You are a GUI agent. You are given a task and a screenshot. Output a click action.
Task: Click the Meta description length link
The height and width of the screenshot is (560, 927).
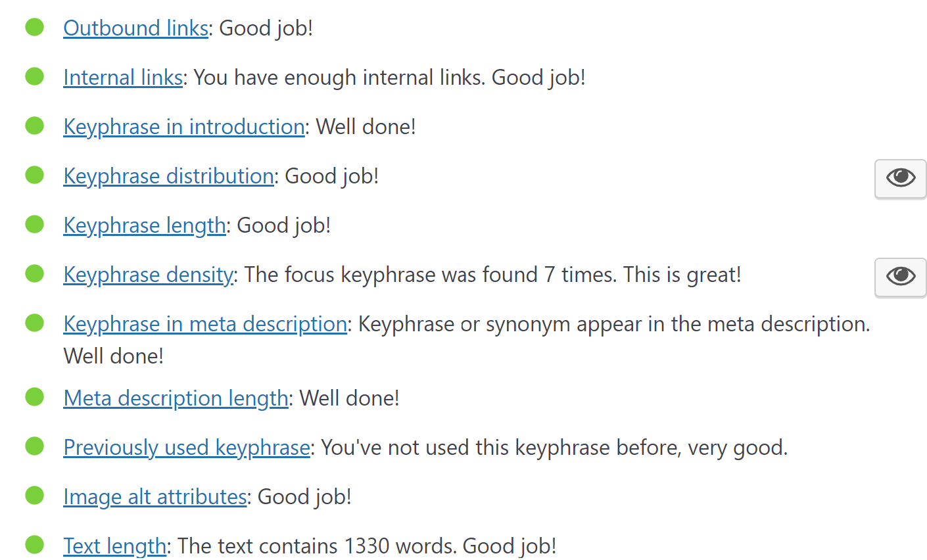(176, 398)
